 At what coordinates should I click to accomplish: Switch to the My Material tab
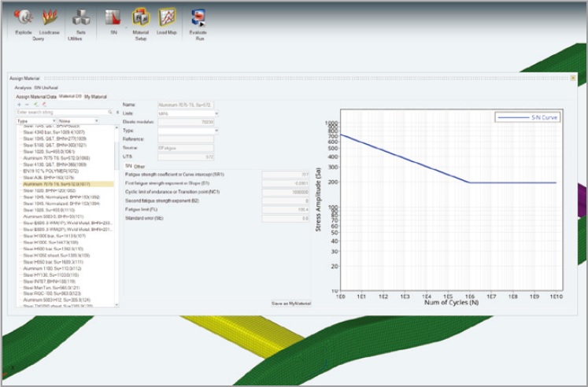(x=95, y=96)
